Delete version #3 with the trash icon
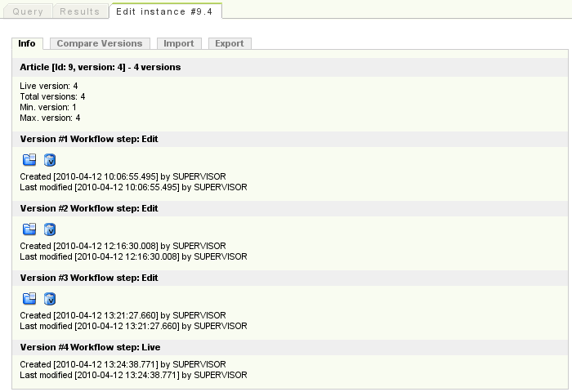This screenshot has width=572, height=392. [50, 298]
